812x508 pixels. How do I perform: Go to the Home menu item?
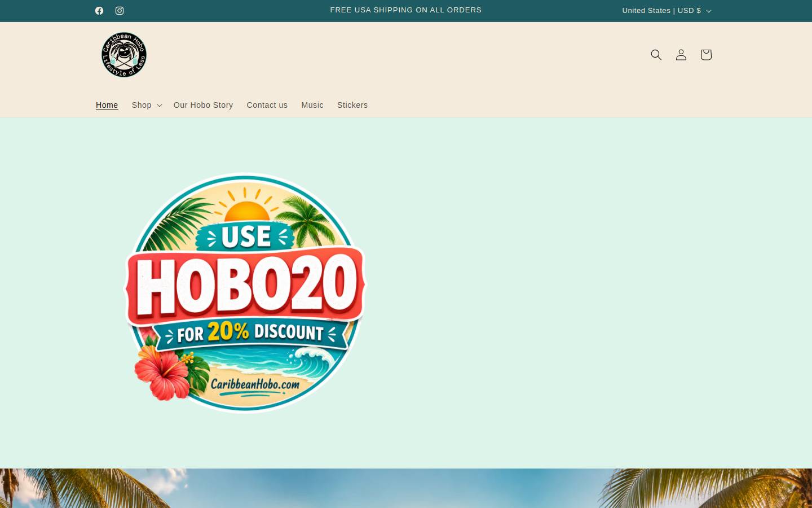coord(107,105)
